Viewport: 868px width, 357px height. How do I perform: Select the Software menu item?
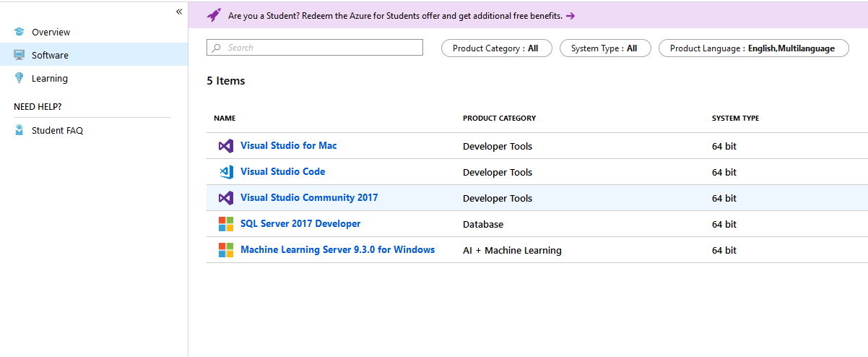point(94,55)
